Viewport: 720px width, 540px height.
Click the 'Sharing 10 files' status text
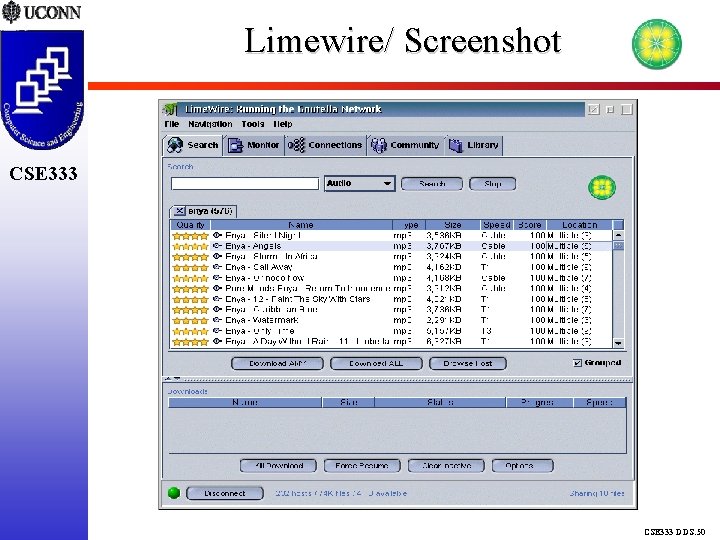[597, 494]
